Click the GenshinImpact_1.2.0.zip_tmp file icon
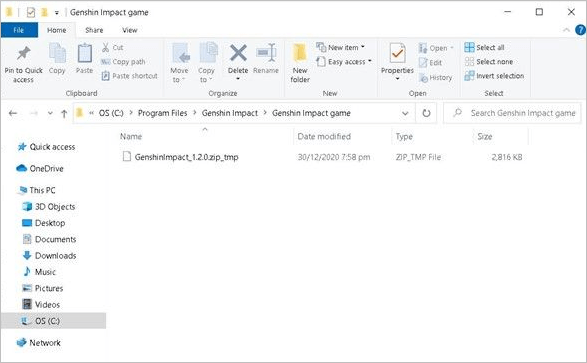587x363 pixels. [127, 156]
